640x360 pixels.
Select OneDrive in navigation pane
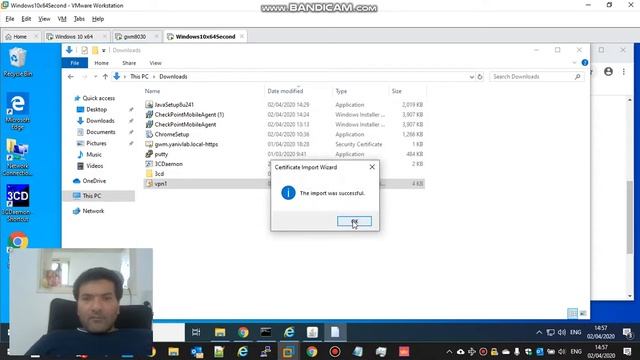tap(94, 181)
